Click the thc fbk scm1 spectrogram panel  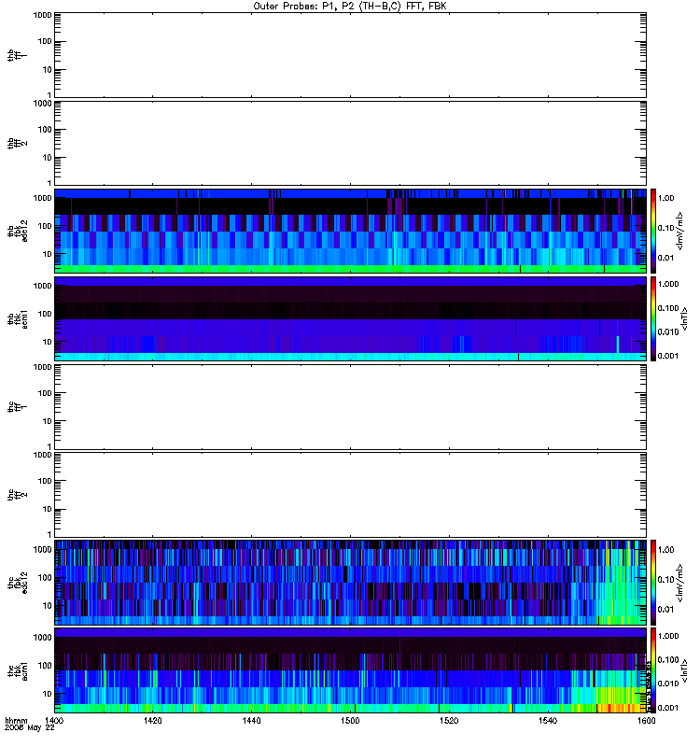click(x=350, y=670)
